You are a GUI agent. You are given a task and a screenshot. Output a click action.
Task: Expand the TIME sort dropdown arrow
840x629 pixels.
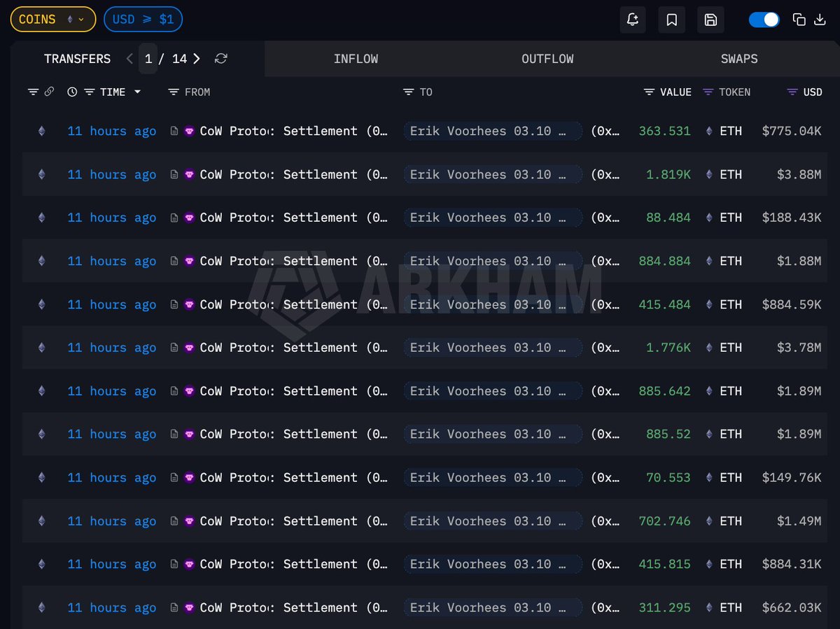(137, 92)
